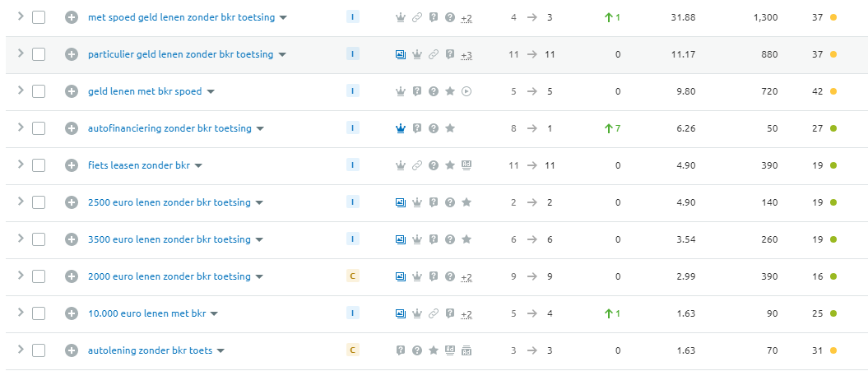Click link icon in met spoed geld lenen row
This screenshot has width=868, height=371.
pos(417,18)
